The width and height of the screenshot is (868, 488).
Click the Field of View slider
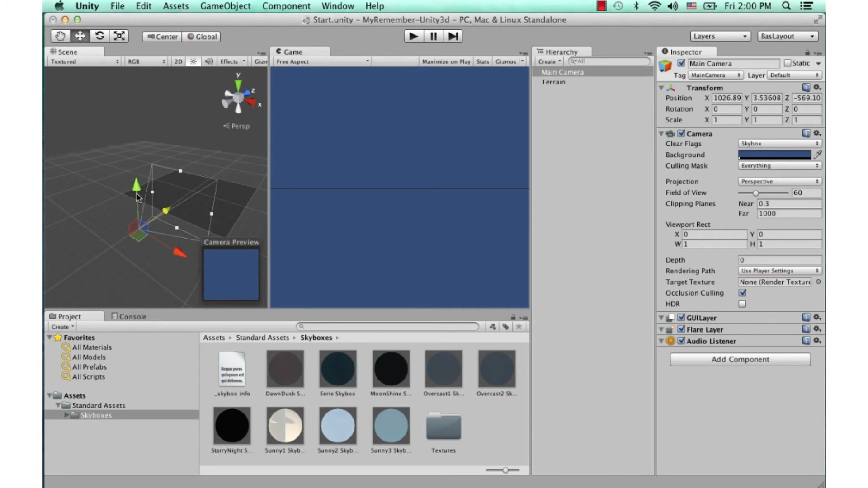pyautogui.click(x=763, y=193)
